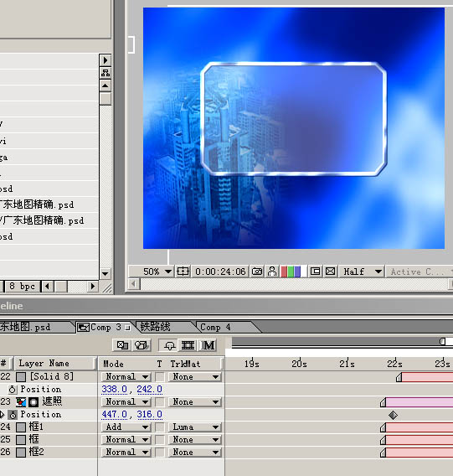453x476 pixels.
Task: Click the blue channel swatch
Action: tap(297, 272)
